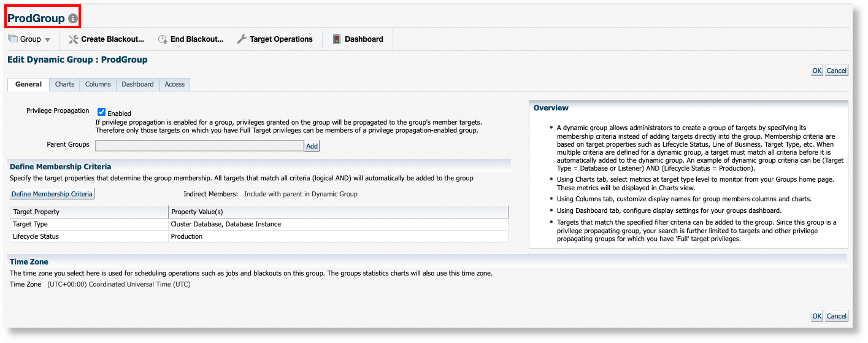Screen dimensions: 868x343
Task: Switch to the Charts tab
Action: (x=64, y=84)
